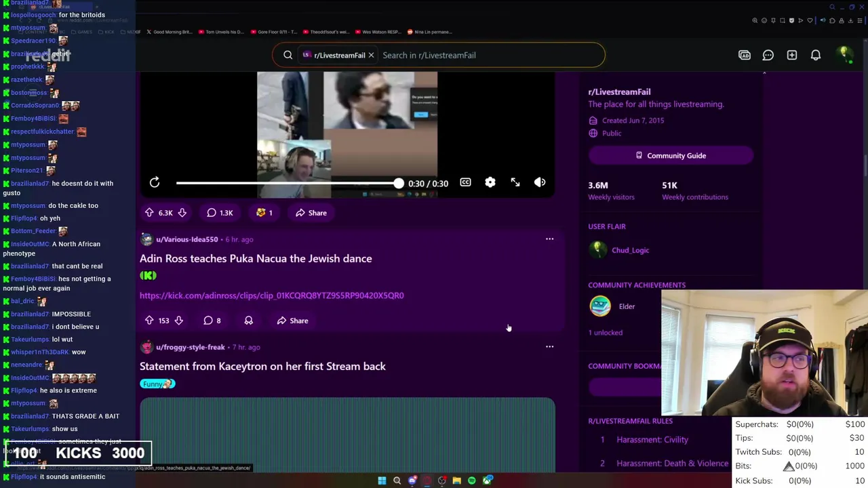Click the search magnifier icon in Reddit

tap(288, 55)
